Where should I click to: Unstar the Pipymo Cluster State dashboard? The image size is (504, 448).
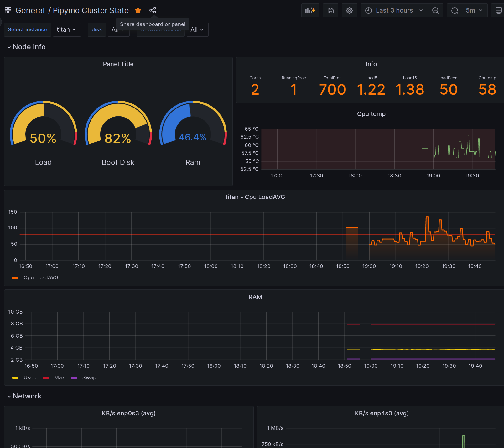[138, 10]
